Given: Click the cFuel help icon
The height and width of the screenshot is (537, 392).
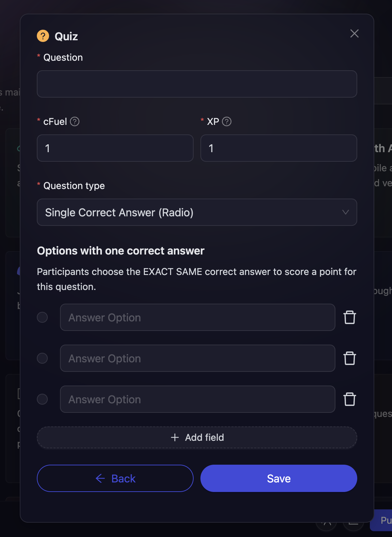Looking at the screenshot, I should point(75,121).
